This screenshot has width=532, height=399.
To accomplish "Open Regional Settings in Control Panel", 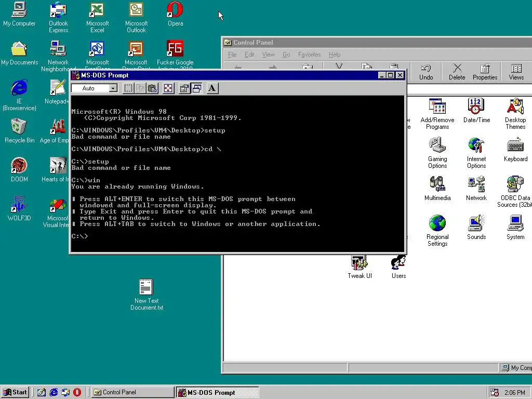I will (x=437, y=231).
